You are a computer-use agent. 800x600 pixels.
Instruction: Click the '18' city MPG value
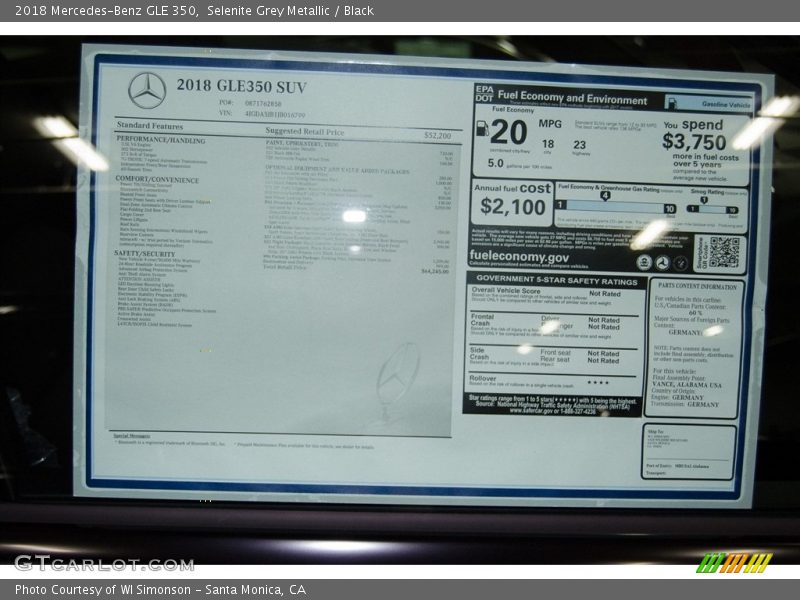548,144
